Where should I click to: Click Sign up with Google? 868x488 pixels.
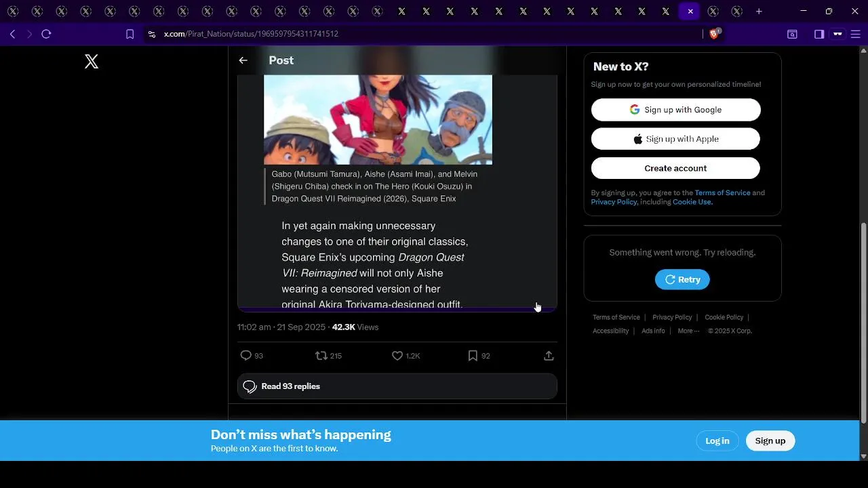(675, 110)
